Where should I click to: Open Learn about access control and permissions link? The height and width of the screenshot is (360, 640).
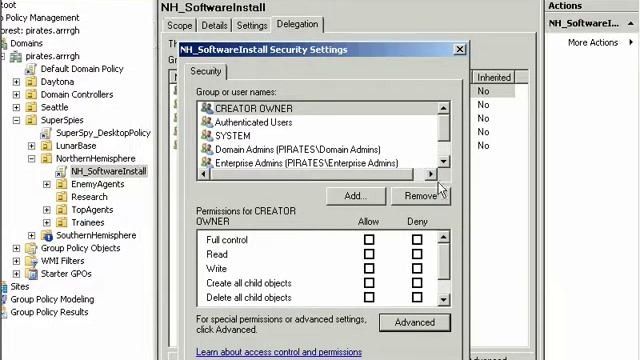279,352
